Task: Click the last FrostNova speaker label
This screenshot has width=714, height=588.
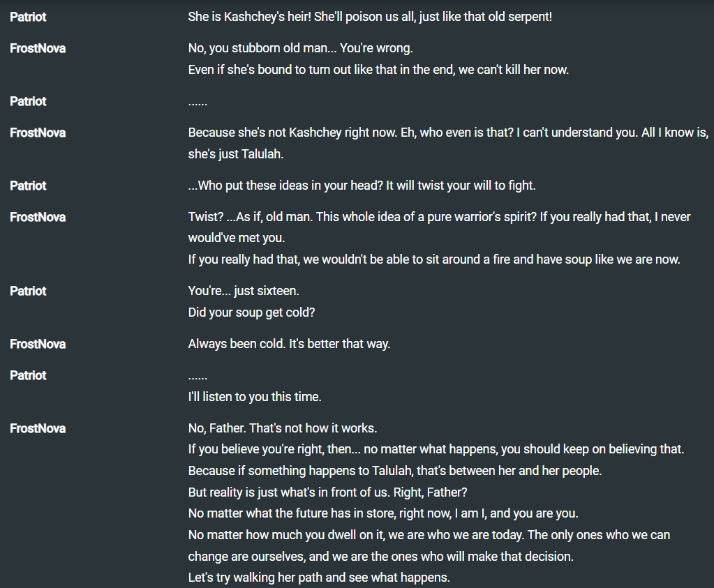Action: (x=38, y=428)
